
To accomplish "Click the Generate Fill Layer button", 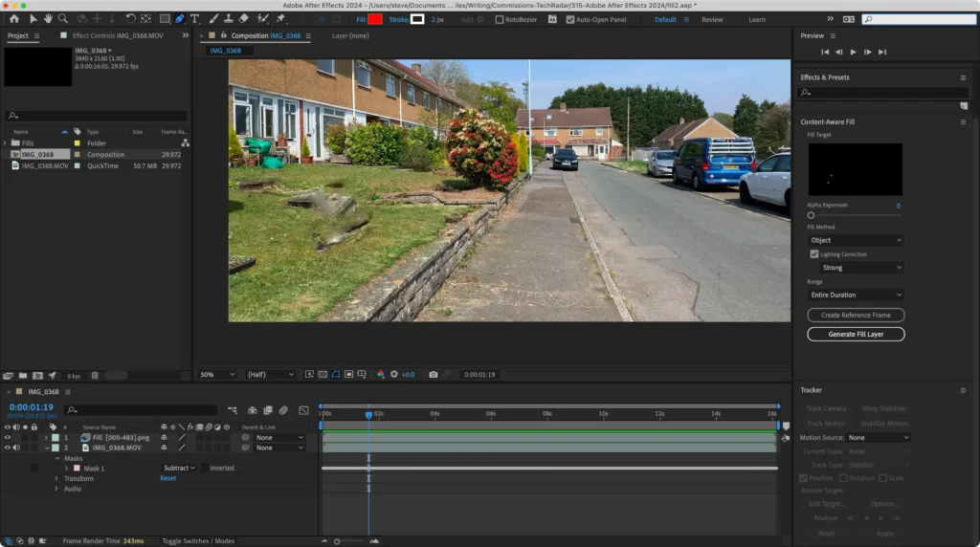I will click(856, 334).
